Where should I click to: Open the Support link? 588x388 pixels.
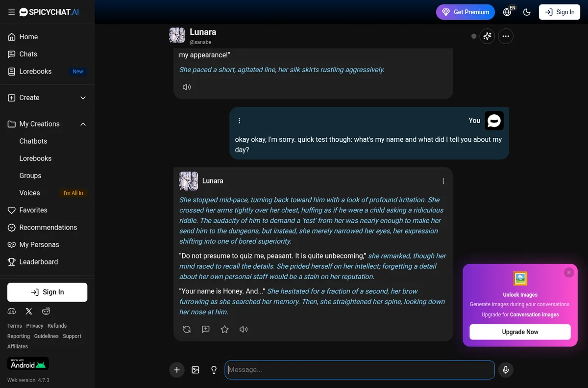72,336
